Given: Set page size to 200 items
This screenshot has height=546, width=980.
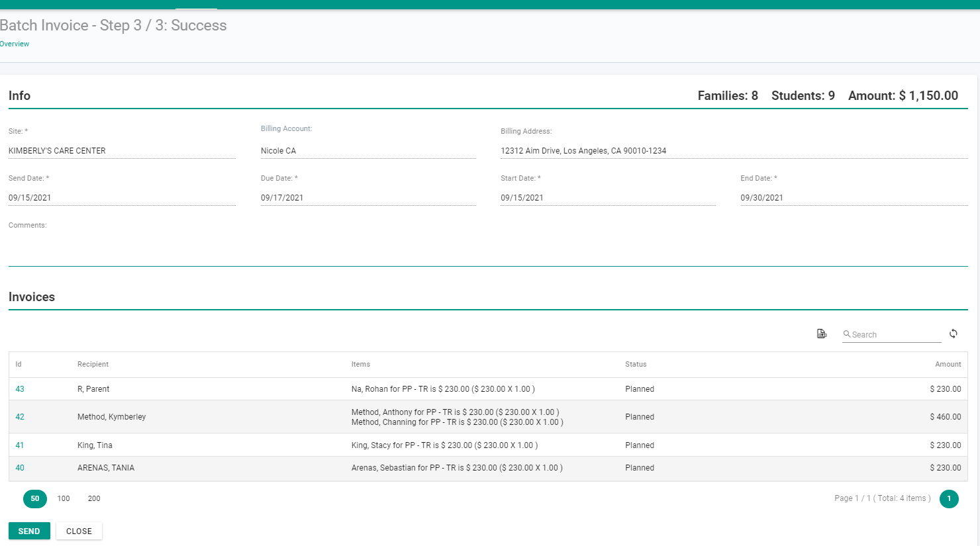Looking at the screenshot, I should click(x=94, y=498).
